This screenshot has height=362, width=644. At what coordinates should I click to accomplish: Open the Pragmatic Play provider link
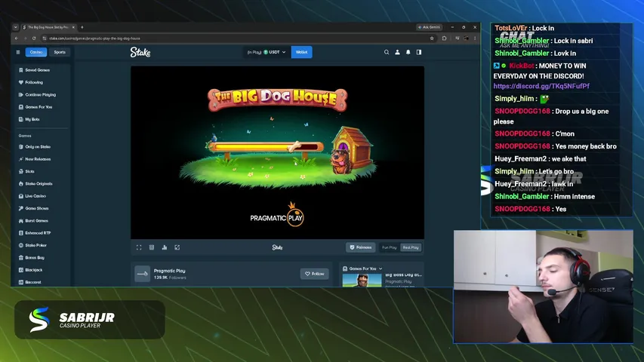pos(169,271)
